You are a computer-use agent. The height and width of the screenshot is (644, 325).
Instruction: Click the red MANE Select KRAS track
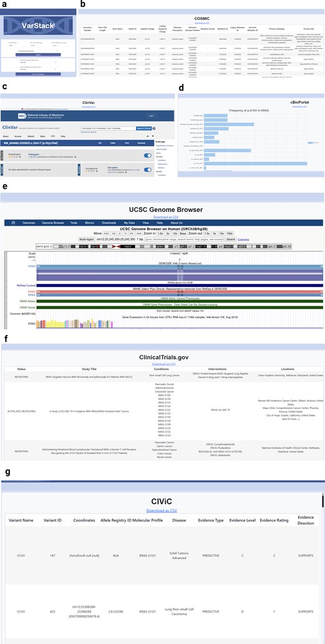tap(179, 291)
